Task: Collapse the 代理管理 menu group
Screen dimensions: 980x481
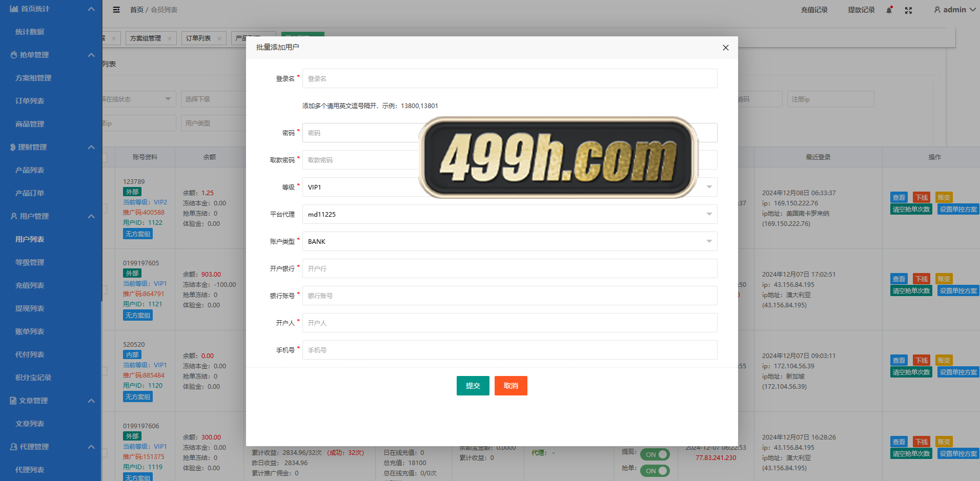Action: coord(91,447)
